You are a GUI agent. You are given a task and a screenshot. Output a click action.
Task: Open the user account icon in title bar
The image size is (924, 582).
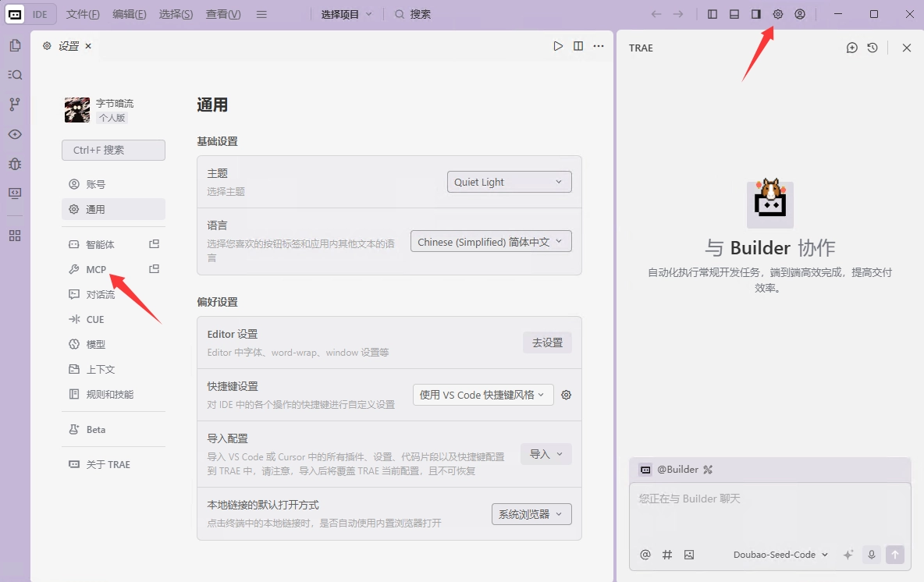point(800,14)
